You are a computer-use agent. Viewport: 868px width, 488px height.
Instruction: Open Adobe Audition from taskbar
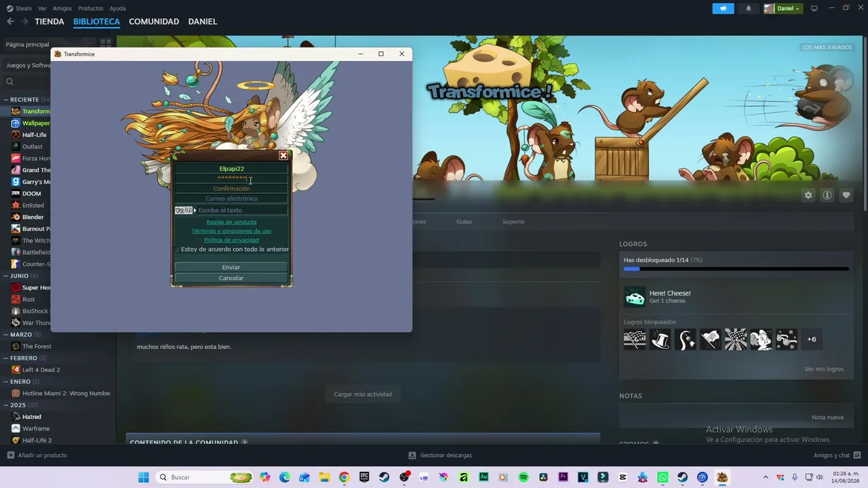tap(484, 477)
